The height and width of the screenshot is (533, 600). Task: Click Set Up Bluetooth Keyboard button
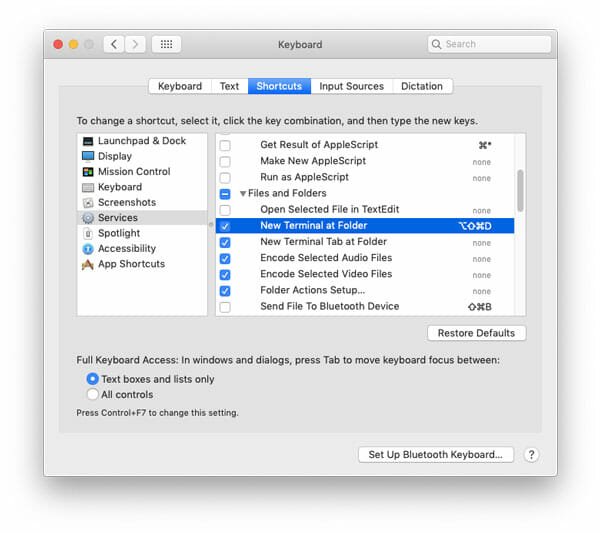[x=435, y=455]
